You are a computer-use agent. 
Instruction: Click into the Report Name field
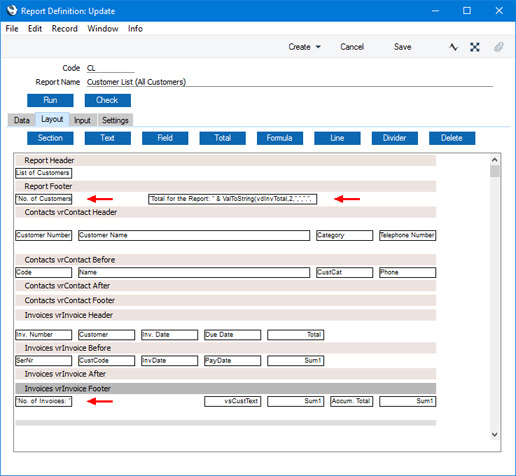[290, 82]
